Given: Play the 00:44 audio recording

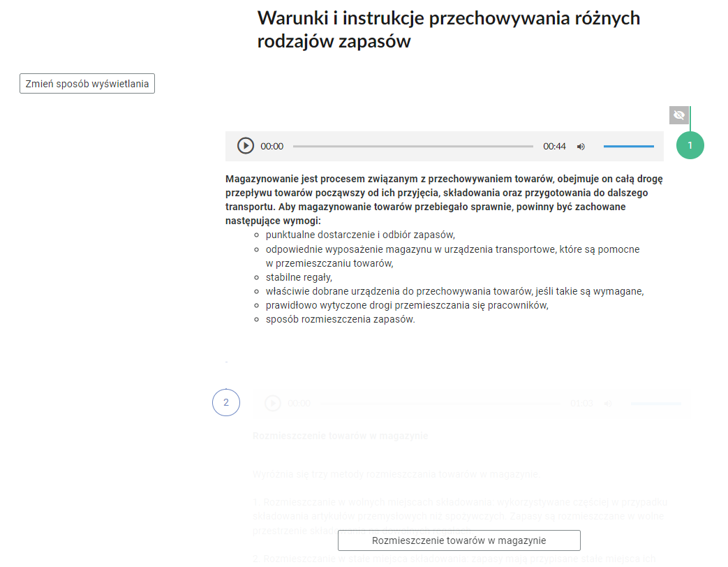Looking at the screenshot, I should (246, 146).
